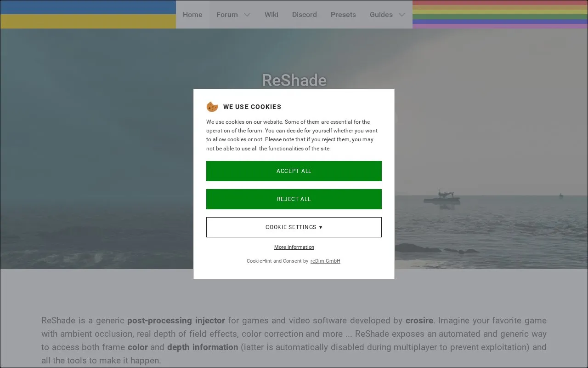
Task: Click the ReShade page heading
Action: [x=294, y=80]
